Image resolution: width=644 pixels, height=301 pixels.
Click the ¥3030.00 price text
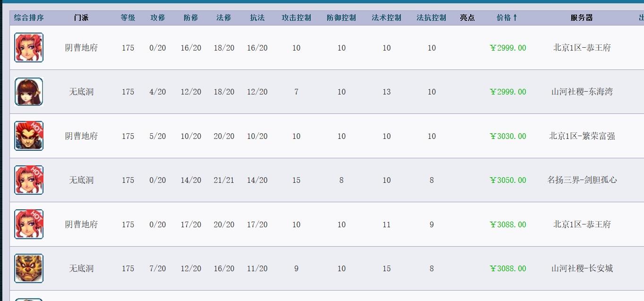click(x=508, y=136)
